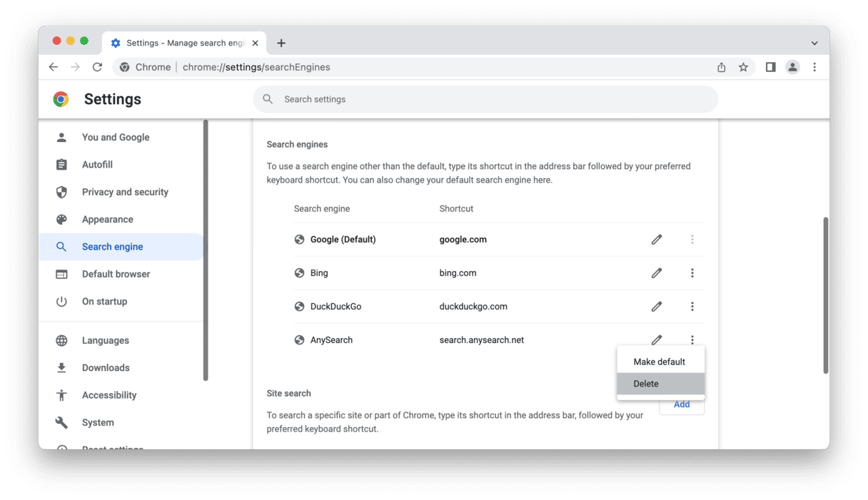This screenshot has height=500, width=868.
Task: Bookmark this page with the star icon
Action: tap(743, 67)
